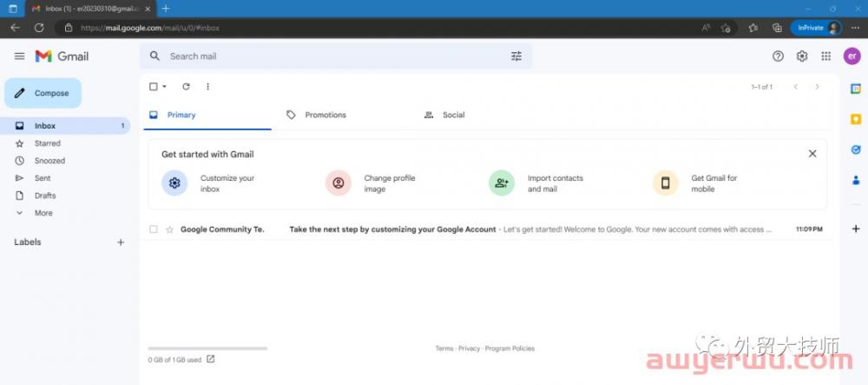868x385 pixels.
Task: Switch to the Primary tab
Action: 207,116
